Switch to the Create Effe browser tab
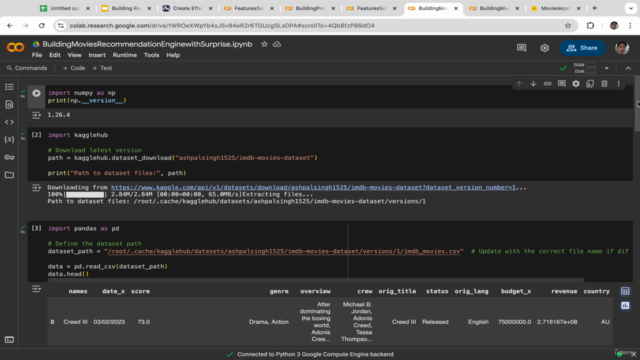The width and height of the screenshot is (640, 360). [x=187, y=8]
